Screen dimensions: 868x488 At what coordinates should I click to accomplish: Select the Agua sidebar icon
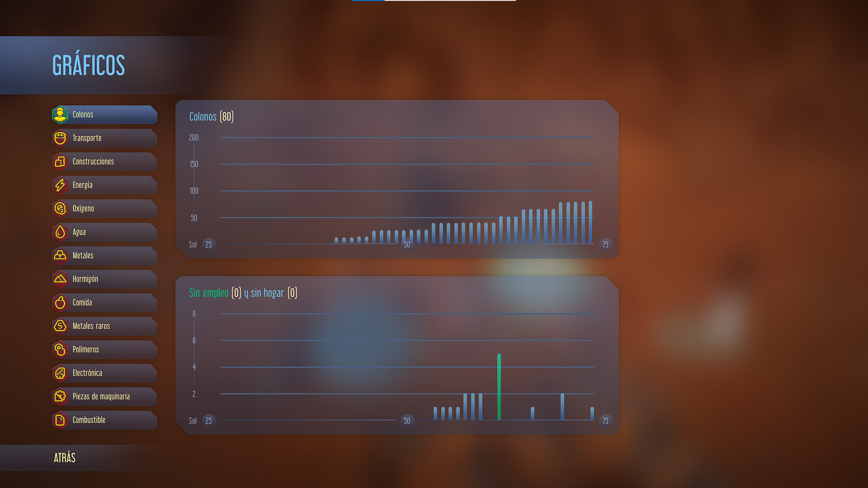60,231
